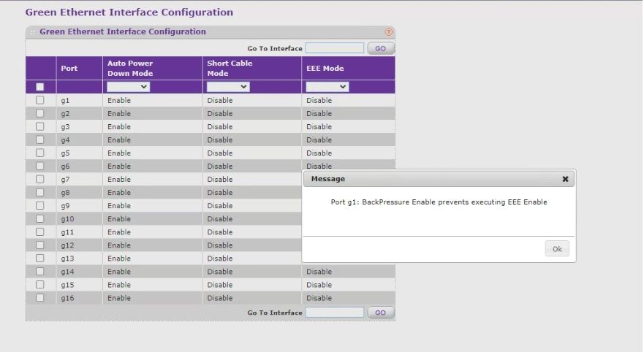Open the EEE Mode dropdown
The height and width of the screenshot is (352, 644).
[x=327, y=87]
